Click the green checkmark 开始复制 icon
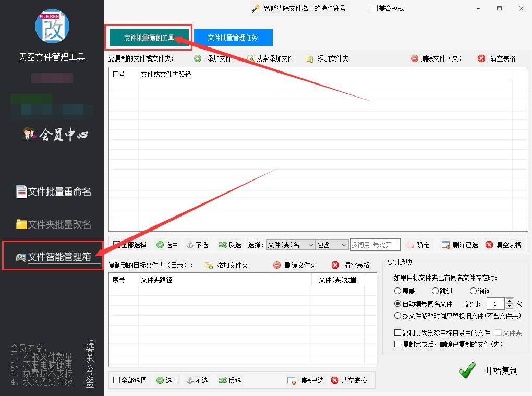 click(467, 370)
